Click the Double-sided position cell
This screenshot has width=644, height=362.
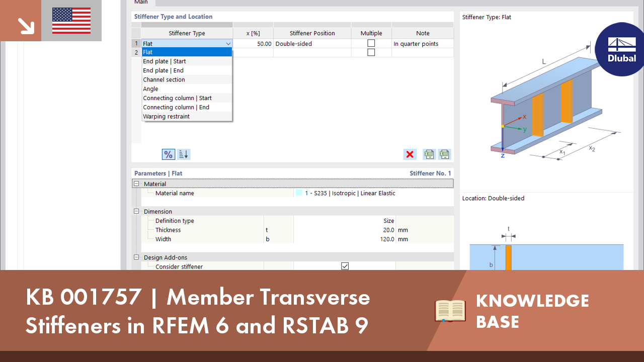click(x=312, y=44)
